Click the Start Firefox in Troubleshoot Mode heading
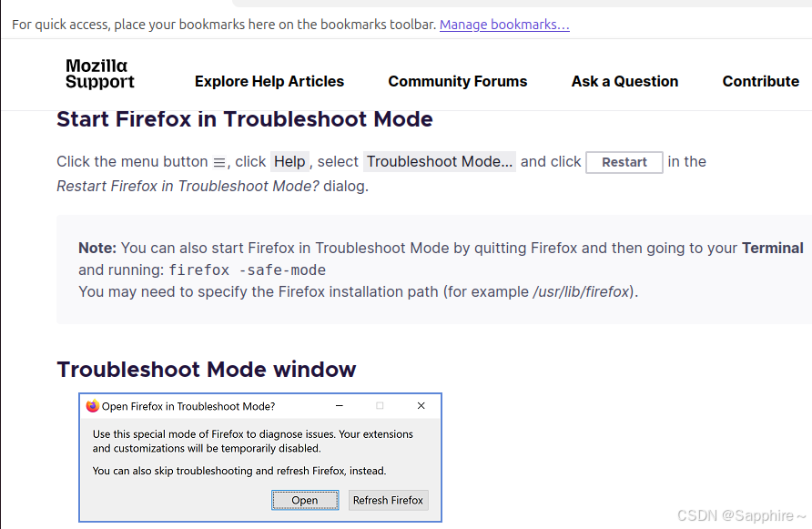 [x=245, y=119]
